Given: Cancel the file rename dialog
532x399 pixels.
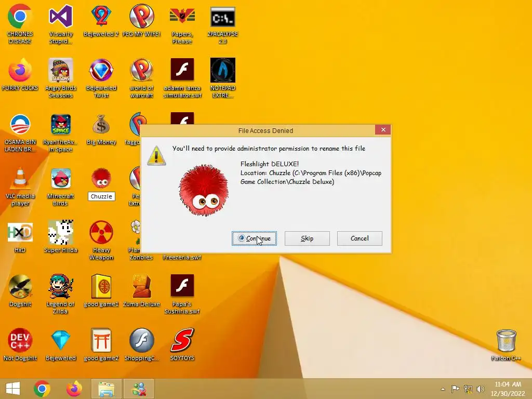Looking at the screenshot, I should click(x=360, y=238).
